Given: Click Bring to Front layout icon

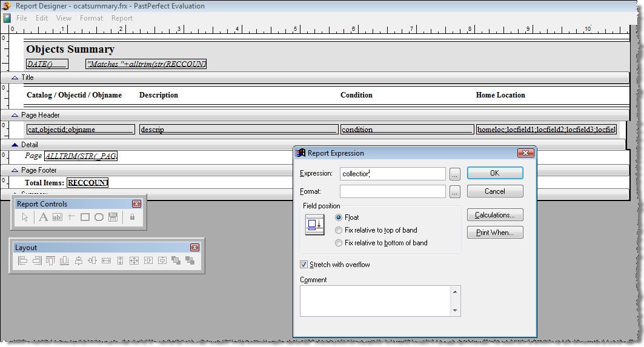Looking at the screenshot, I should pyautogui.click(x=176, y=261).
